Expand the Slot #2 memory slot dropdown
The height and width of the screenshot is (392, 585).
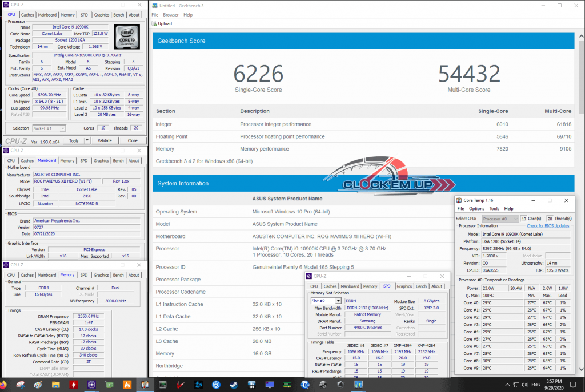point(338,301)
